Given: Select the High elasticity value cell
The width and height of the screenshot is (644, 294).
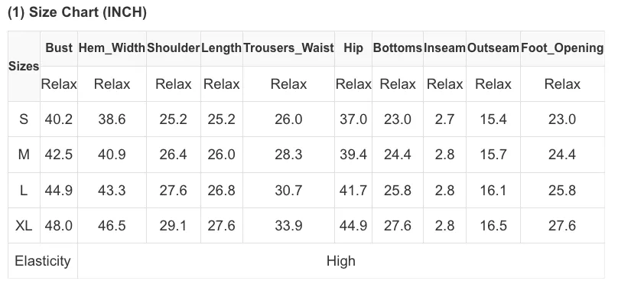Looking at the screenshot, I should [341, 261].
